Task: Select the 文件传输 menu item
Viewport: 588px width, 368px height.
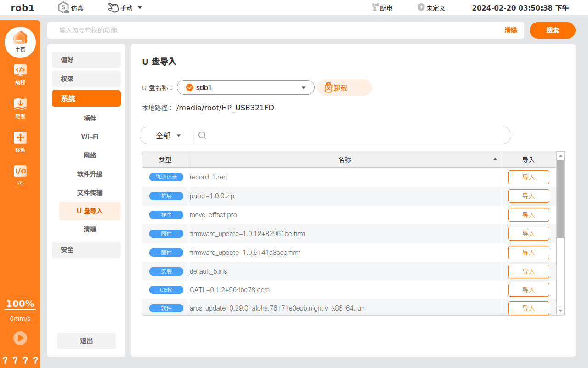Action: click(x=90, y=192)
